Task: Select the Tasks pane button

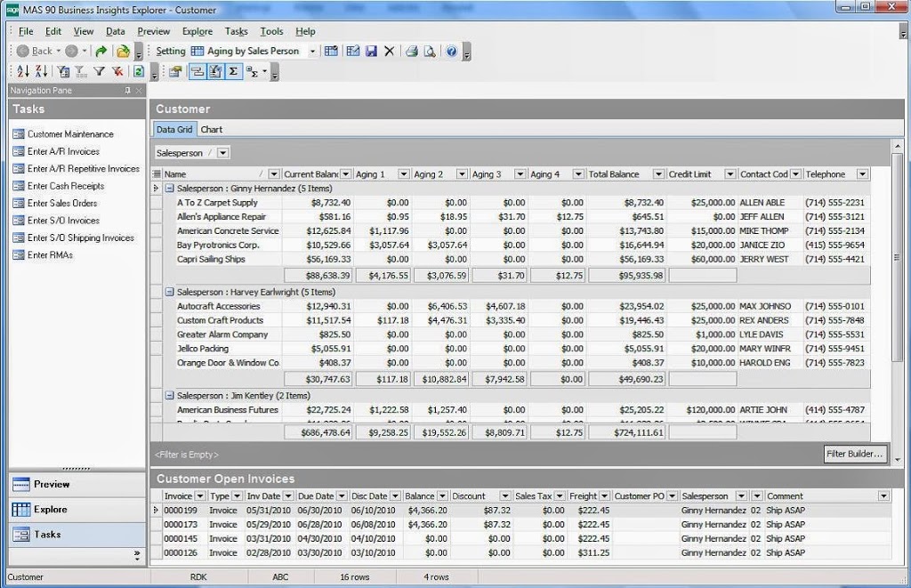Action: coord(77,535)
